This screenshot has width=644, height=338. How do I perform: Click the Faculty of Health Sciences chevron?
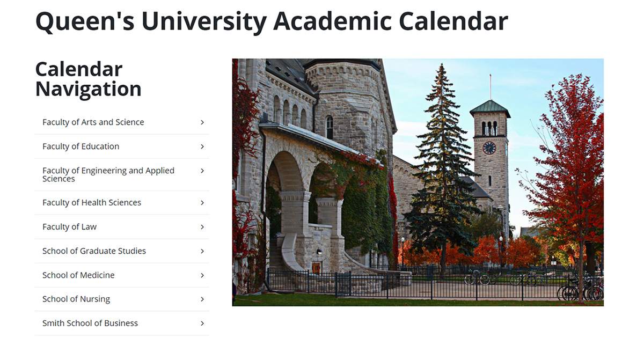202,203
